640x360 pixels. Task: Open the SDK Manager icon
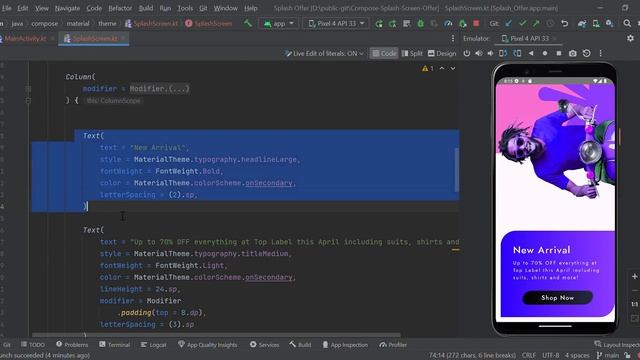tap(609, 24)
